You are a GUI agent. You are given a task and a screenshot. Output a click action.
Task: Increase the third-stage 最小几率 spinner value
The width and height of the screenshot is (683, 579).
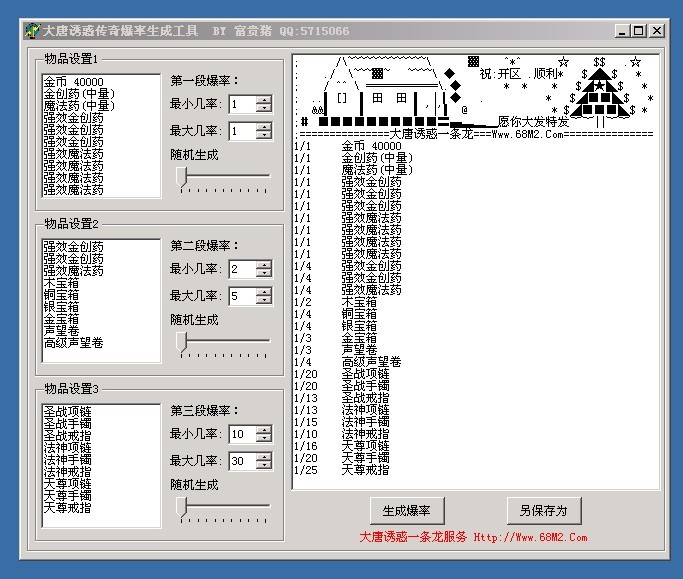pos(264,429)
